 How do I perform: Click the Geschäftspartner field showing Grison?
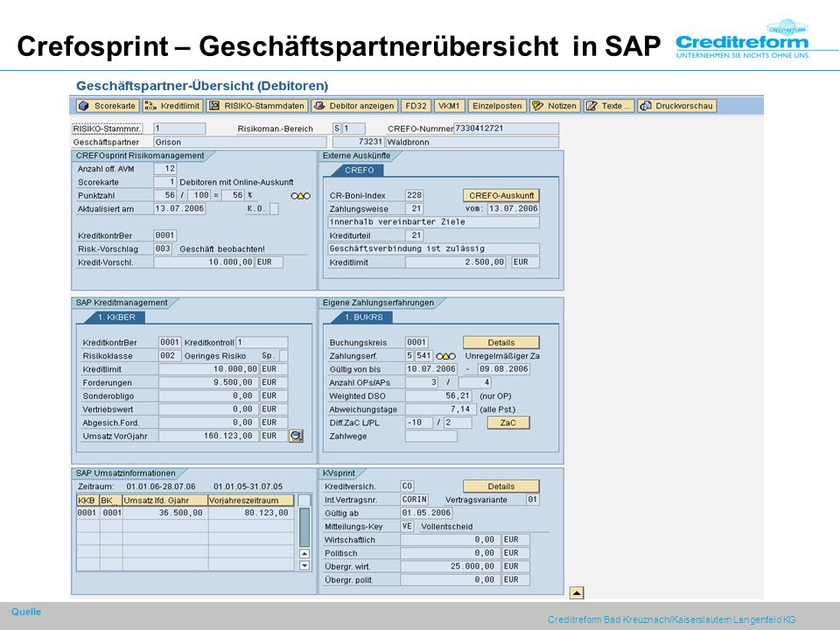(240, 142)
